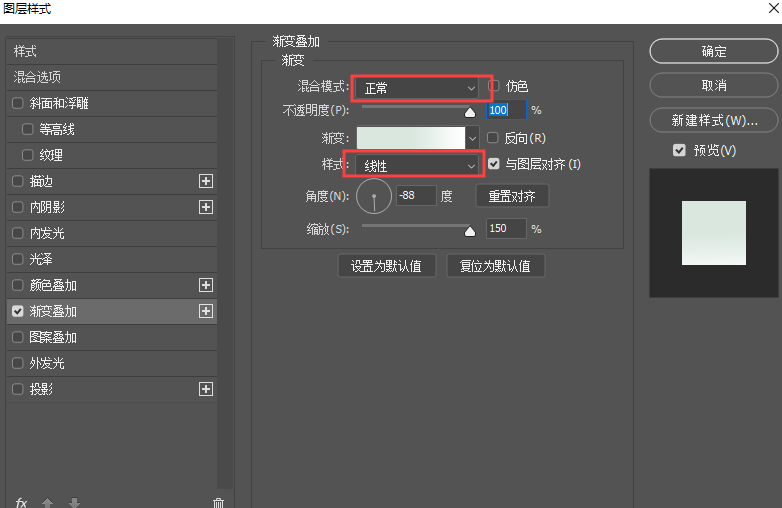Click the Opacity value field
Image resolution: width=782 pixels, height=508 pixels.
tap(506, 110)
